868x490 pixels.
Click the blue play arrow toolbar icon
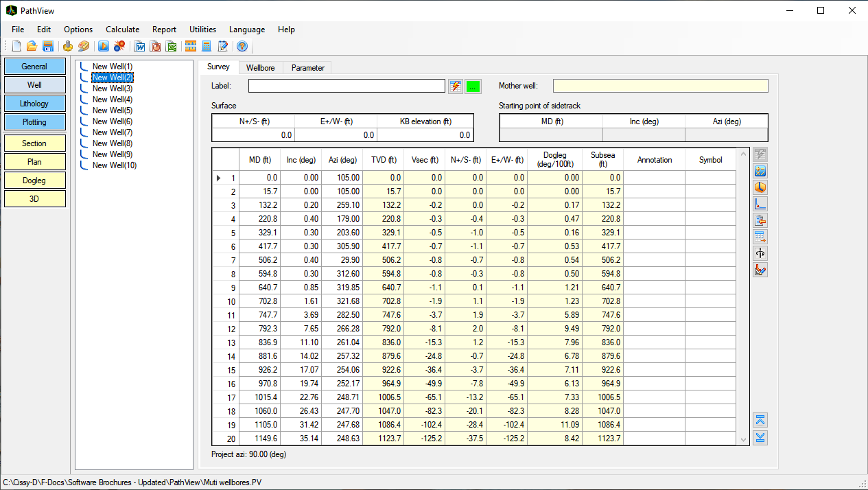104,47
